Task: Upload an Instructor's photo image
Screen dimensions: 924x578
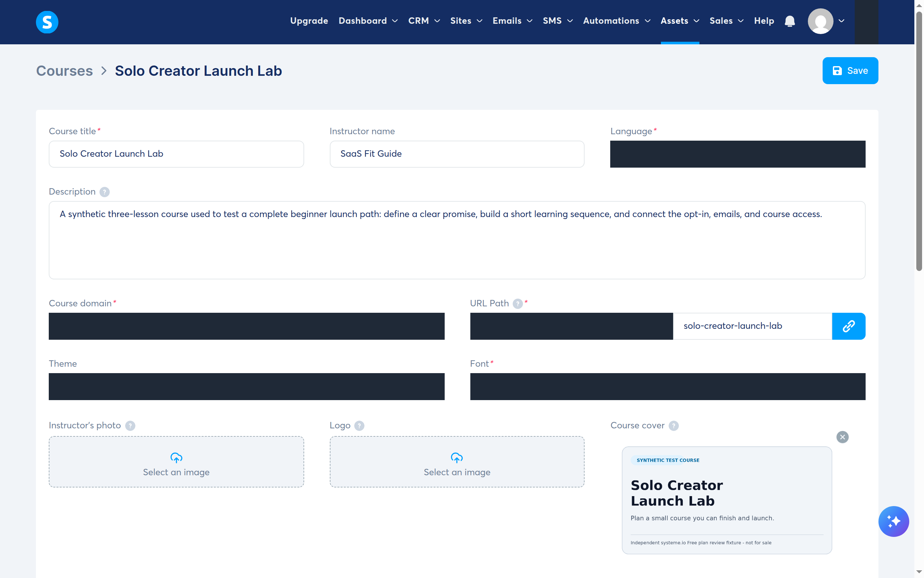Action: point(176,462)
